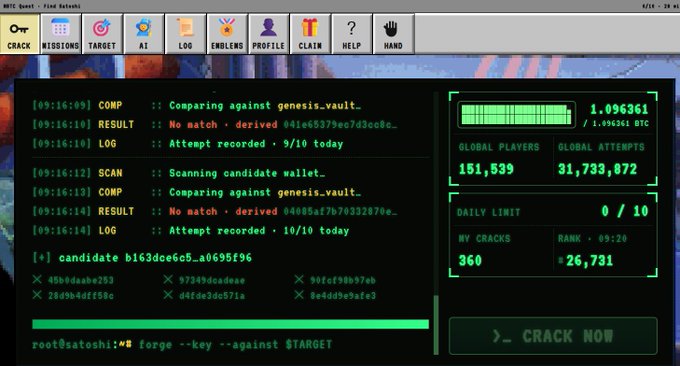Open the Target bullseye icon
Screen dimensions: 680x366
point(102,34)
